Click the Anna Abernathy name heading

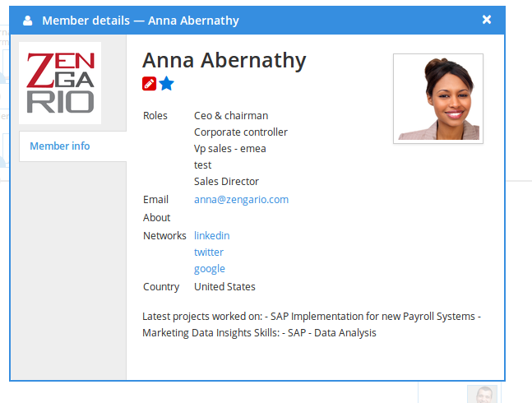[224, 60]
